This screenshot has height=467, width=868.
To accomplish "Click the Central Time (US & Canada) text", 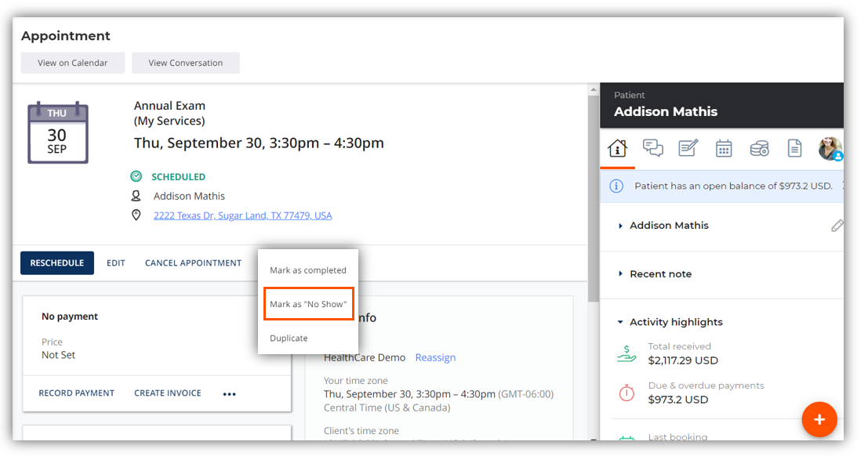I will pyautogui.click(x=387, y=407).
